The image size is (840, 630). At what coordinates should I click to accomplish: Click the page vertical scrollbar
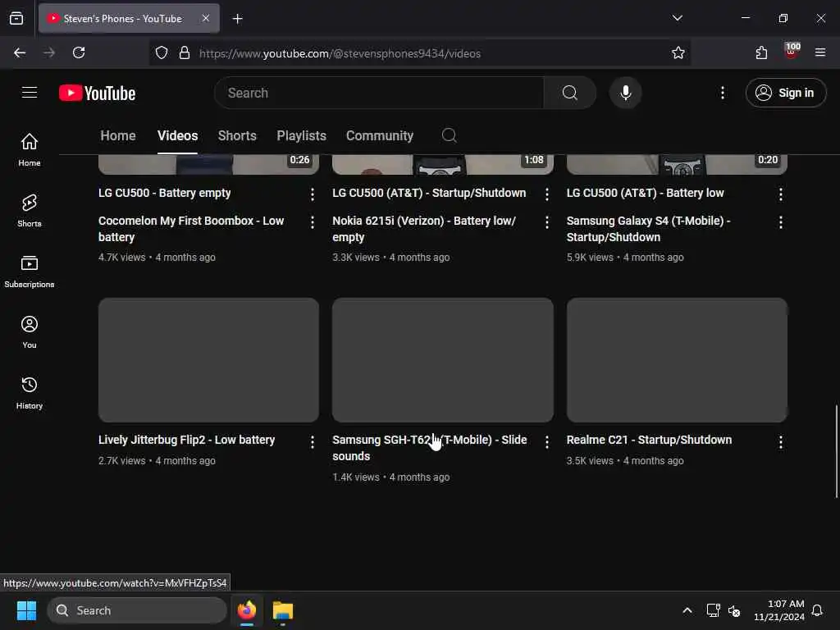click(836, 451)
